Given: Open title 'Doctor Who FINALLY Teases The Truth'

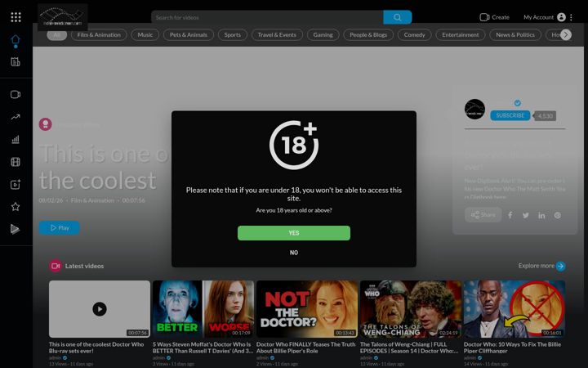Looking at the screenshot, I should click(305, 348).
